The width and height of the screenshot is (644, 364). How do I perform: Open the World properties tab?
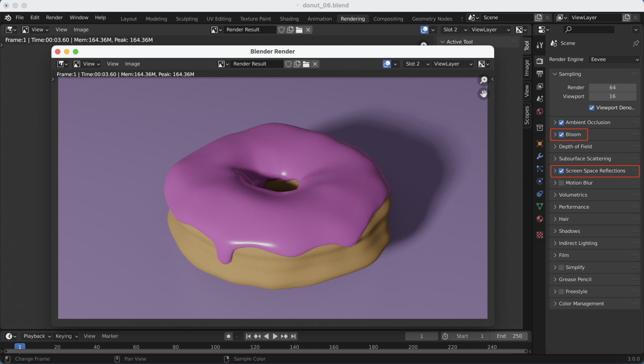pos(540,111)
